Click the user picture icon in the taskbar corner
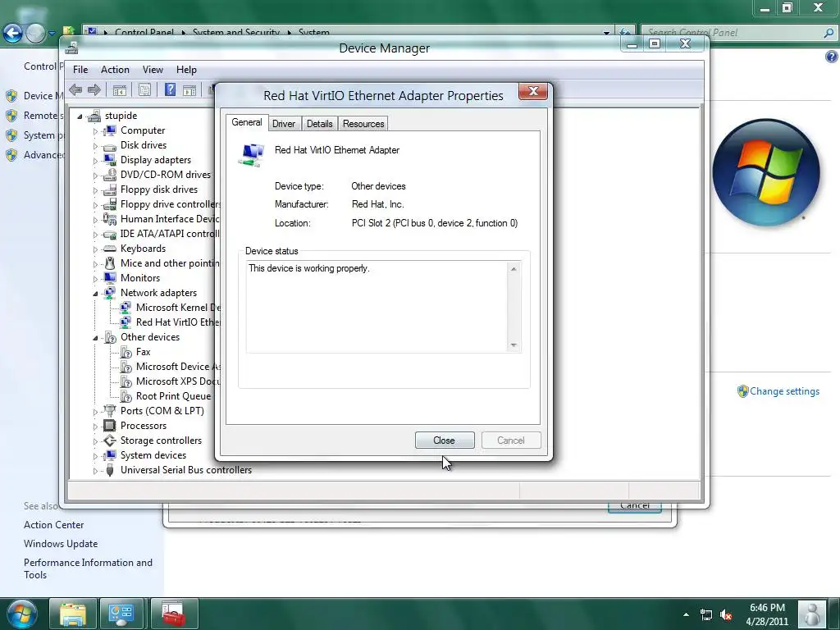This screenshot has height=630, width=840. 812,614
